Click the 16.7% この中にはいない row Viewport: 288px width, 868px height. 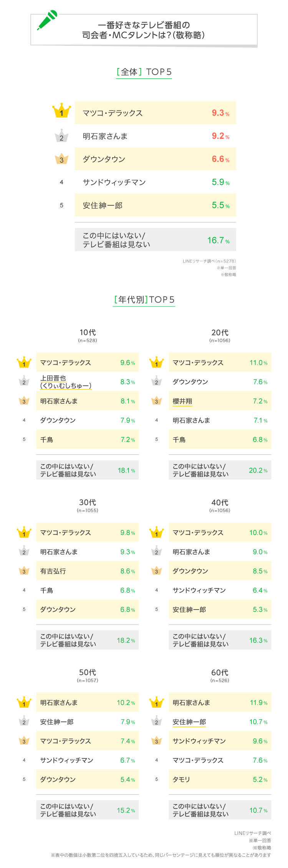click(155, 240)
